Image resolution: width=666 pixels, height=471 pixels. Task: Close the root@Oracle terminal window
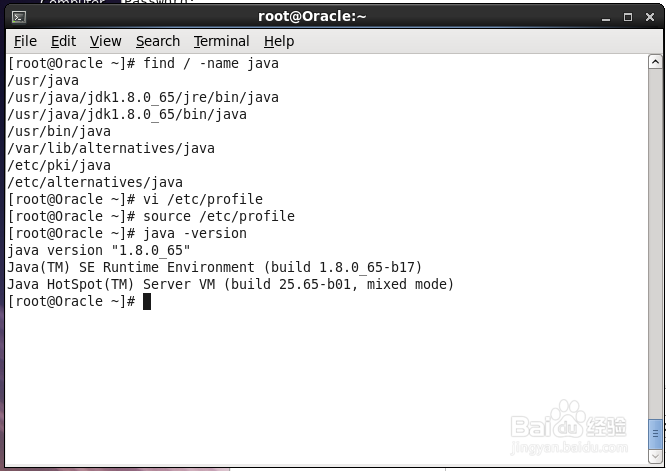pyautogui.click(x=648, y=16)
